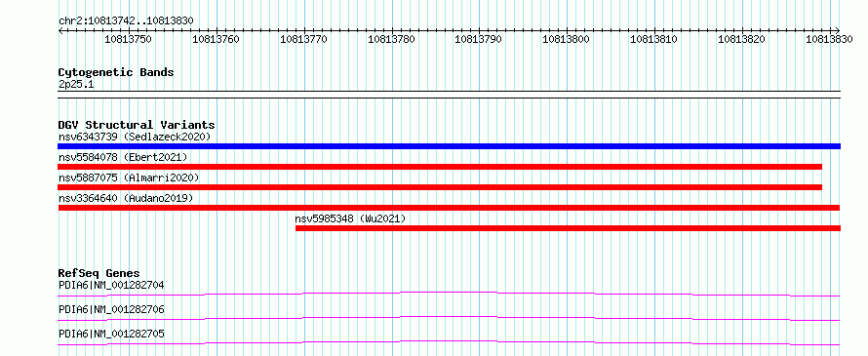Screen dimensions: 868x356
Task: Click ruler position 10813810
Action: click(x=654, y=39)
